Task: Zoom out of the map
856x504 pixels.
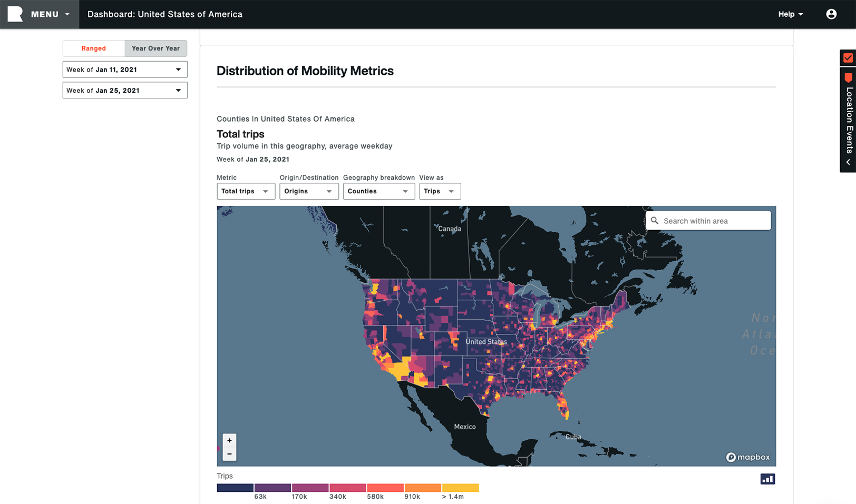Action: click(x=229, y=454)
